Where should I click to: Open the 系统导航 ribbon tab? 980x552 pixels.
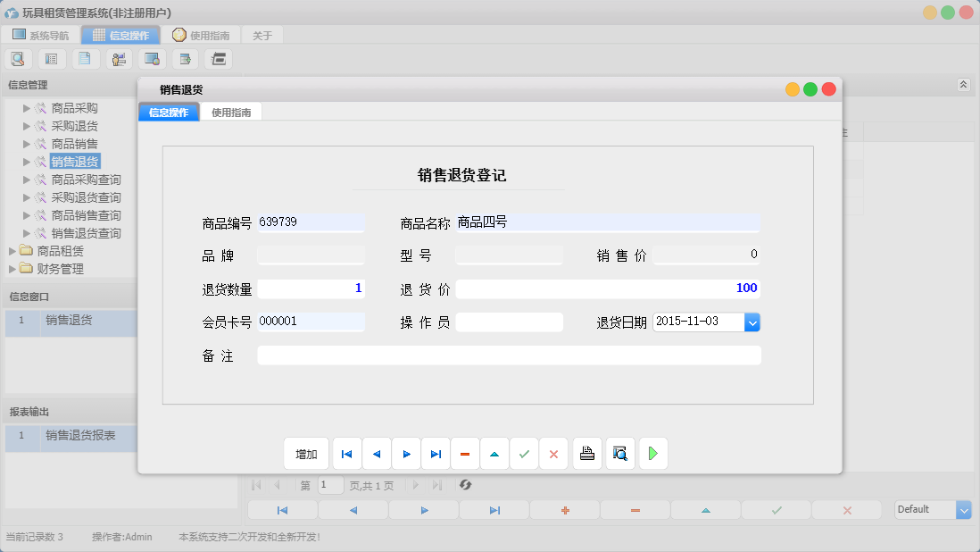coord(40,34)
